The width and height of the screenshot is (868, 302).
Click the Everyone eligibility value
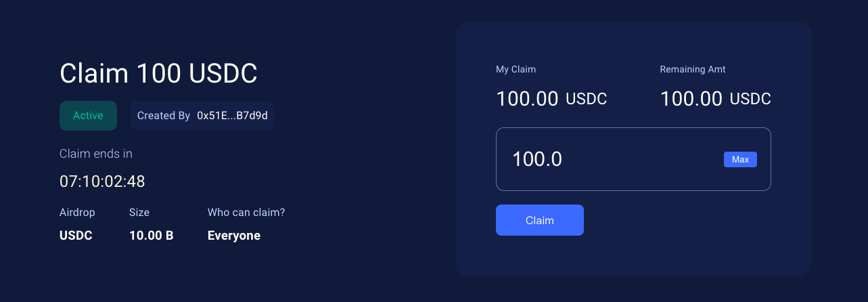(234, 236)
